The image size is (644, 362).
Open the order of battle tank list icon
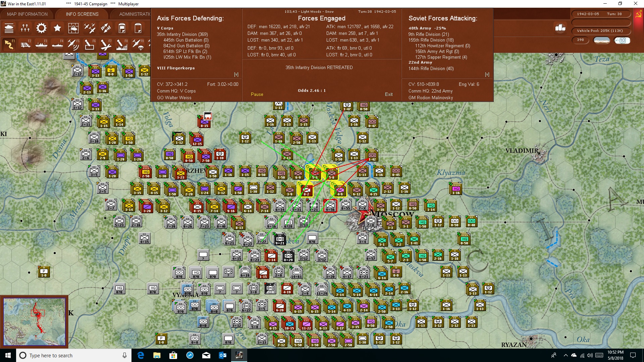pos(9,28)
